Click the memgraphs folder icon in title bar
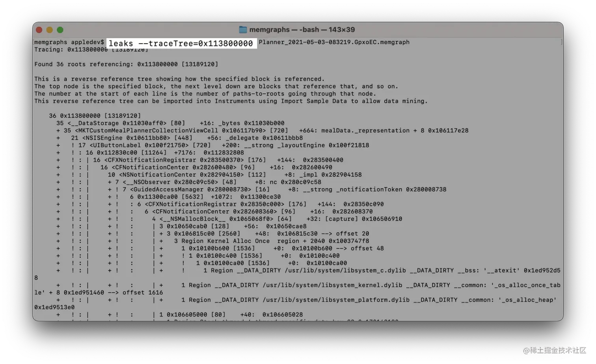Image resolution: width=596 pixels, height=364 pixels. coord(243,30)
